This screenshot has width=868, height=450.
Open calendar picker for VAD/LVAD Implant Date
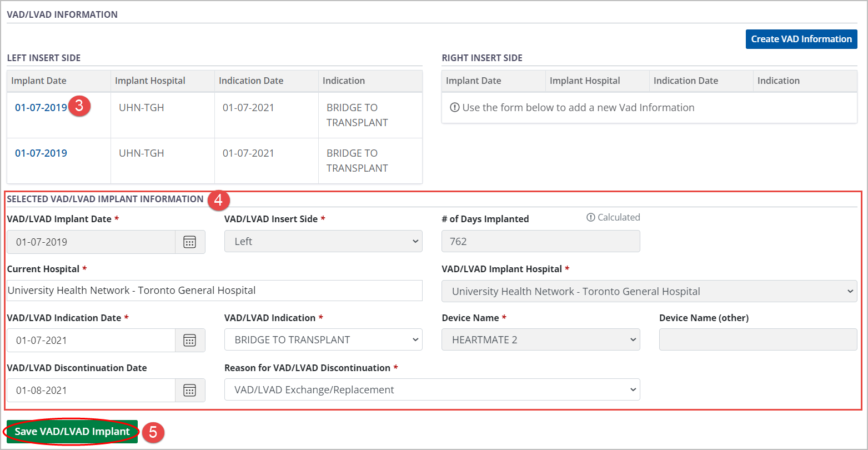click(190, 242)
